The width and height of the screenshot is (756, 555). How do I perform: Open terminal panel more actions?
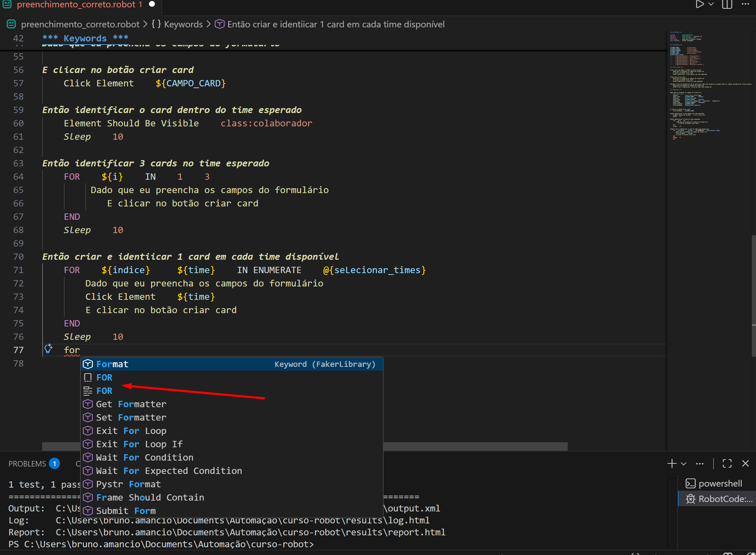pyautogui.click(x=700, y=464)
